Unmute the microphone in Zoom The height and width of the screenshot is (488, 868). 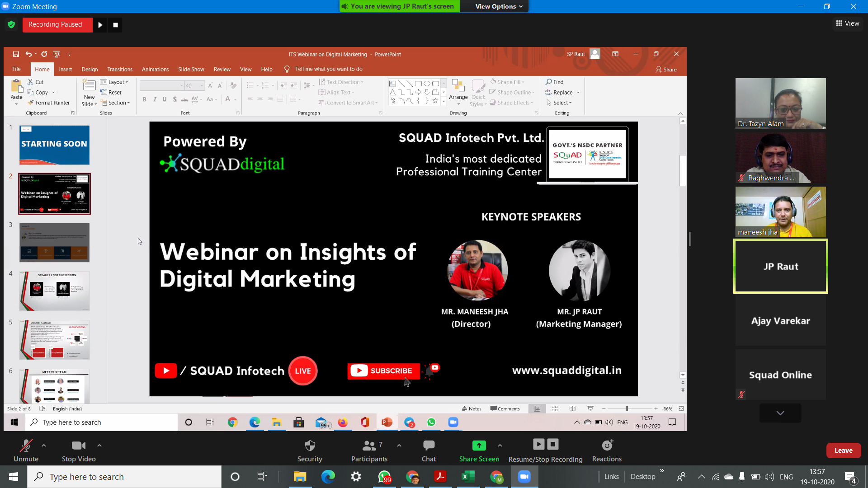click(x=26, y=450)
